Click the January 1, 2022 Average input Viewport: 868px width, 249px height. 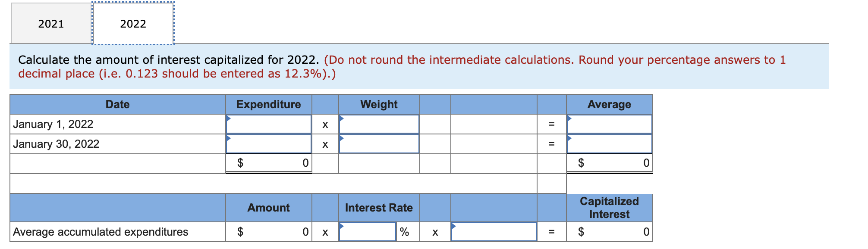click(x=610, y=124)
